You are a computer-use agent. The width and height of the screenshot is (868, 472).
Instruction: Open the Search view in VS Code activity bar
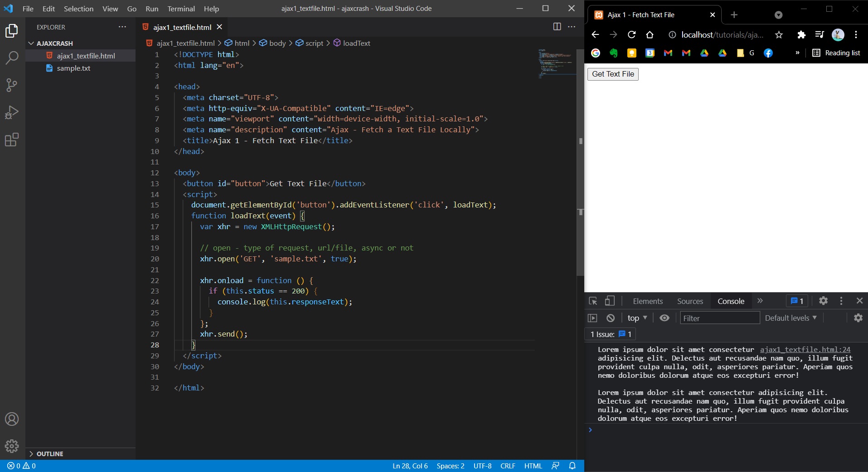click(12, 58)
